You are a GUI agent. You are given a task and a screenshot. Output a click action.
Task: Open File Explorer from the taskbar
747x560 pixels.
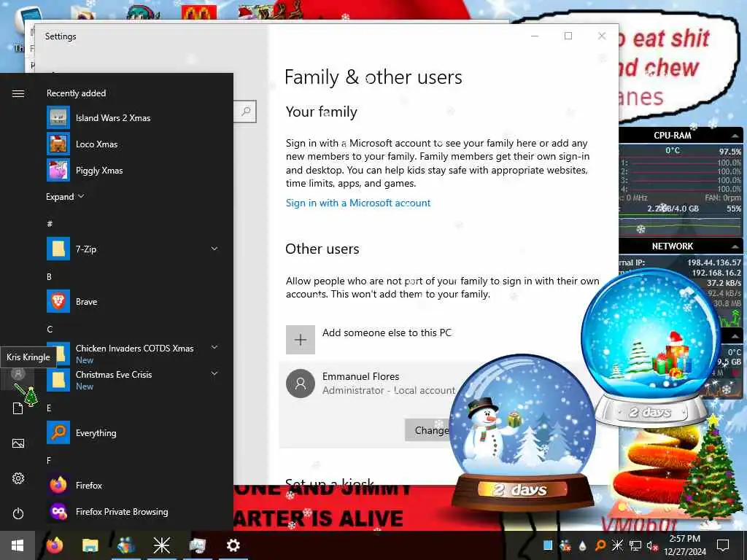click(90, 545)
